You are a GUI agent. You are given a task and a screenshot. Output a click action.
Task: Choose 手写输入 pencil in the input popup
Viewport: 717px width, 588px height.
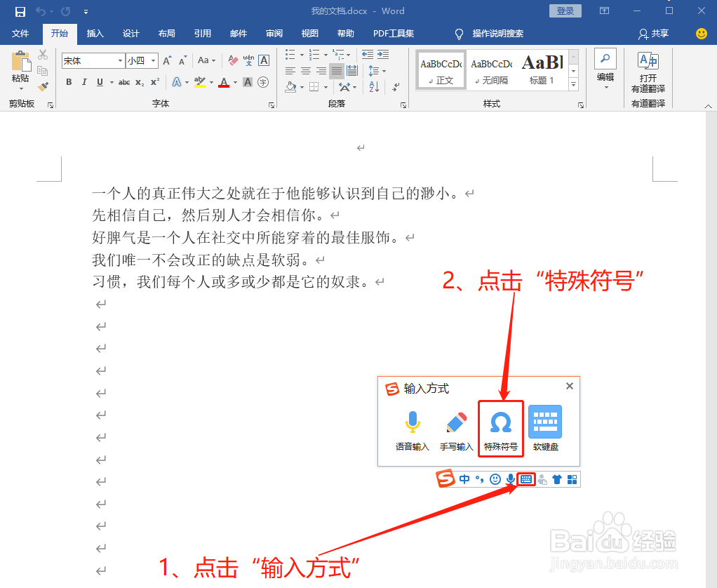coord(456,430)
